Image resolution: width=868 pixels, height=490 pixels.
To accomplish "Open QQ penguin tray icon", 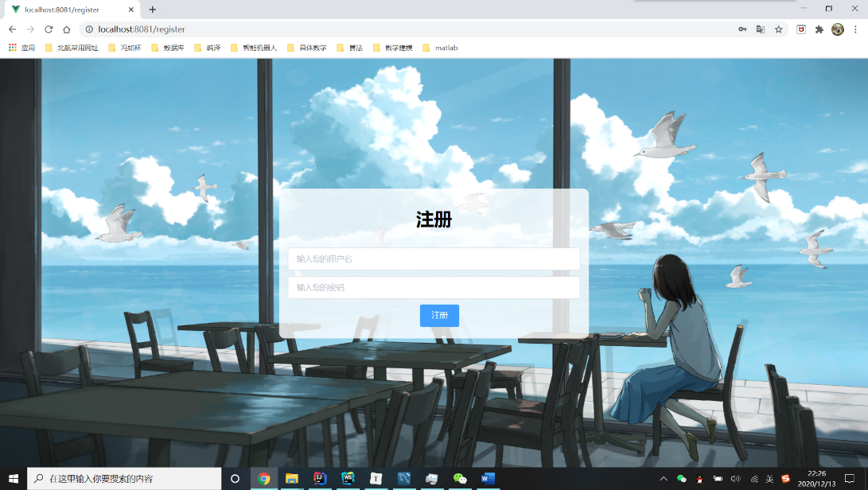I will (x=699, y=479).
